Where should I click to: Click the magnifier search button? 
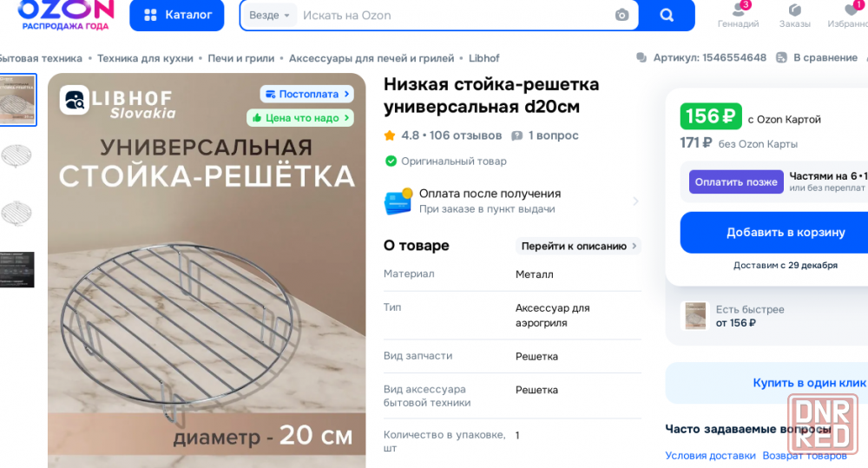point(667,15)
